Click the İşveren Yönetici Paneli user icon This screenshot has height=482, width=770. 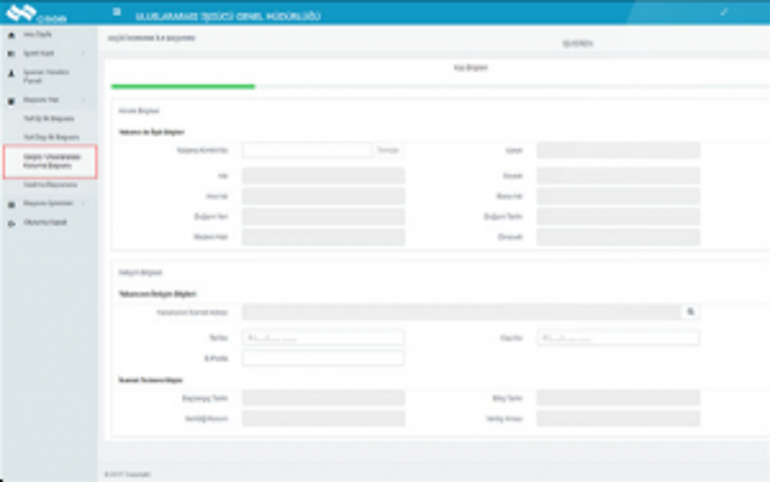[x=11, y=73]
